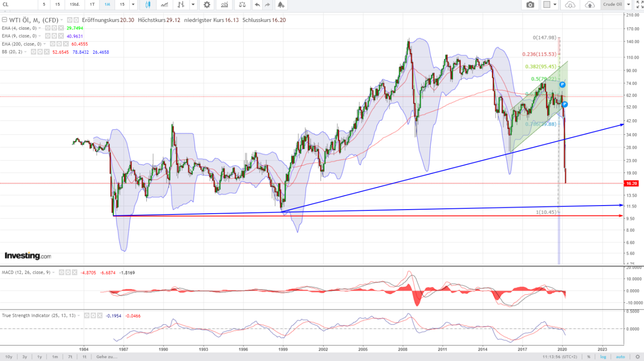Open the indicators menu icon
This screenshot has height=361, width=644.
click(x=224, y=4)
